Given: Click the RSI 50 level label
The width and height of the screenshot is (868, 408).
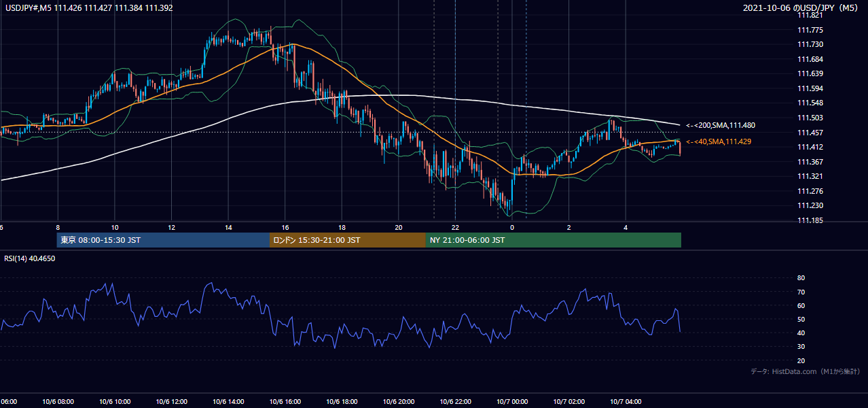Looking at the screenshot, I should pyautogui.click(x=801, y=319).
